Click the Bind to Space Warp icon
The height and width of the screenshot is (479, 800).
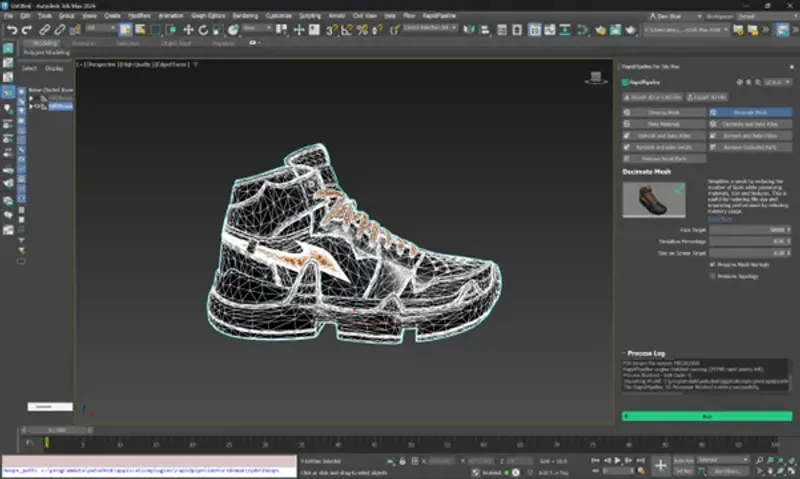click(75, 30)
